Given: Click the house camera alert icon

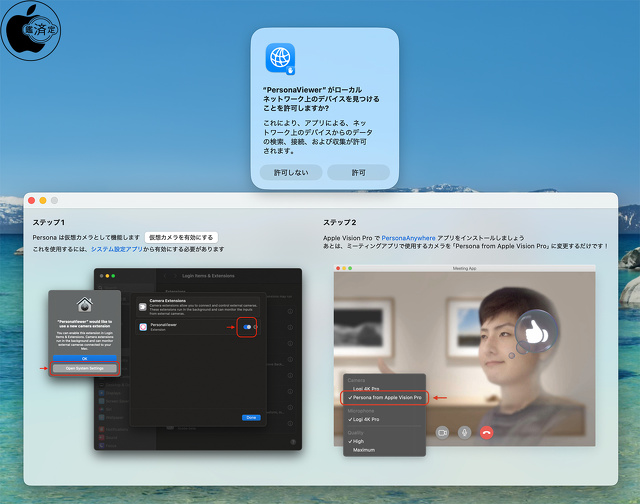Looking at the screenshot, I should click(84, 304).
